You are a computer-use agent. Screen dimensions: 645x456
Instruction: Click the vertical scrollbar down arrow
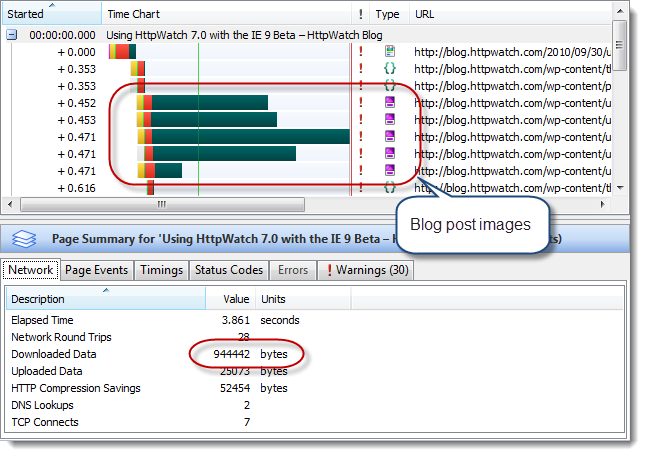pyautogui.click(x=620, y=187)
